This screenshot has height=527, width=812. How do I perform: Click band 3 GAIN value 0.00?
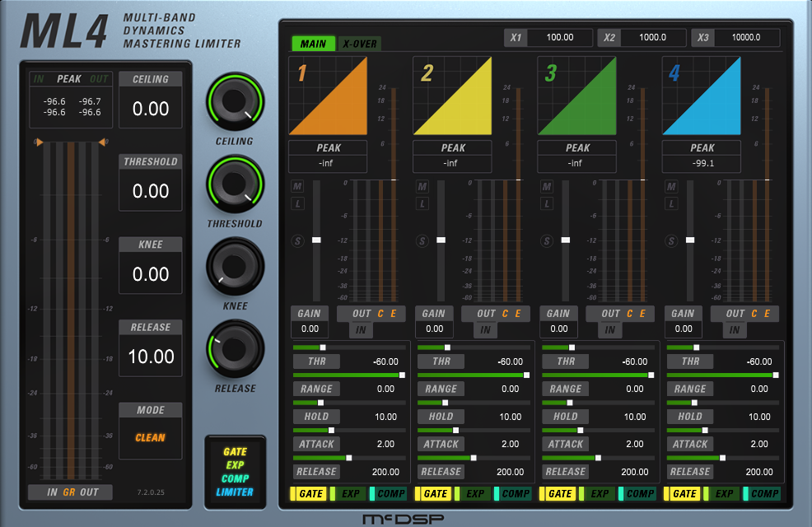[x=559, y=329]
